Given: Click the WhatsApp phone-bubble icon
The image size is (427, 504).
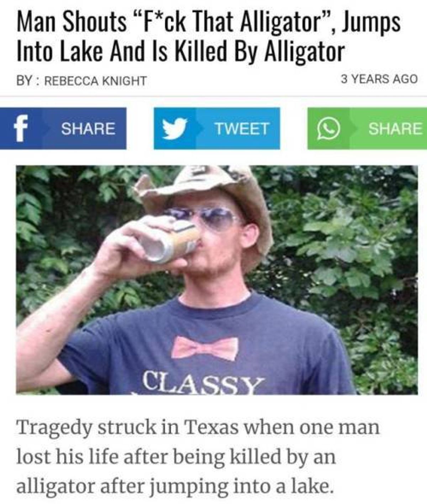Looking at the screenshot, I should 328,129.
